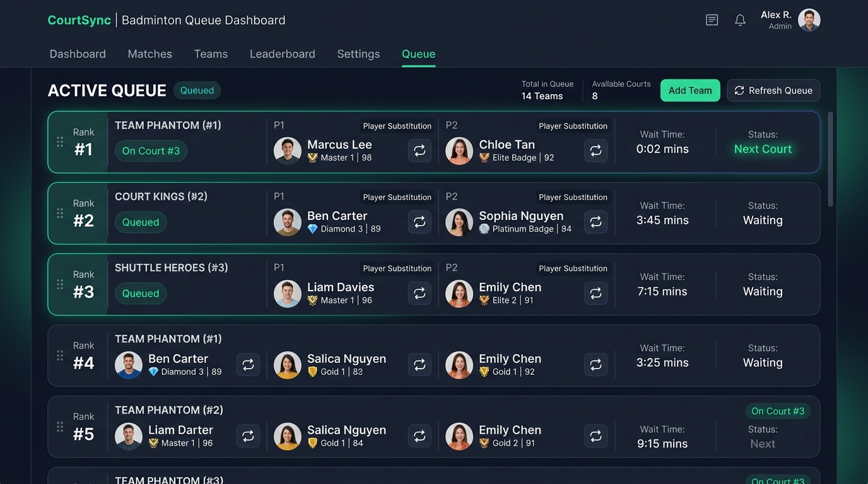Refresh the queue with Refresh Queue button

tap(773, 90)
